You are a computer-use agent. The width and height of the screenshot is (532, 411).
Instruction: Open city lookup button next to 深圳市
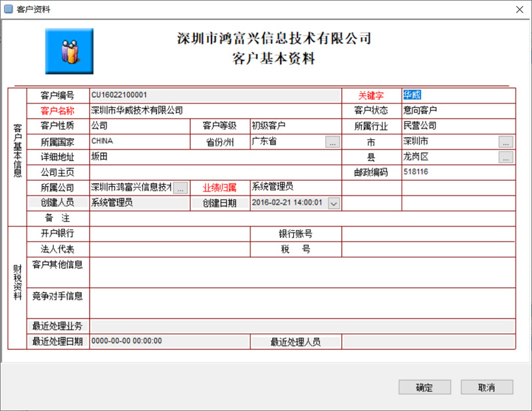click(505, 142)
